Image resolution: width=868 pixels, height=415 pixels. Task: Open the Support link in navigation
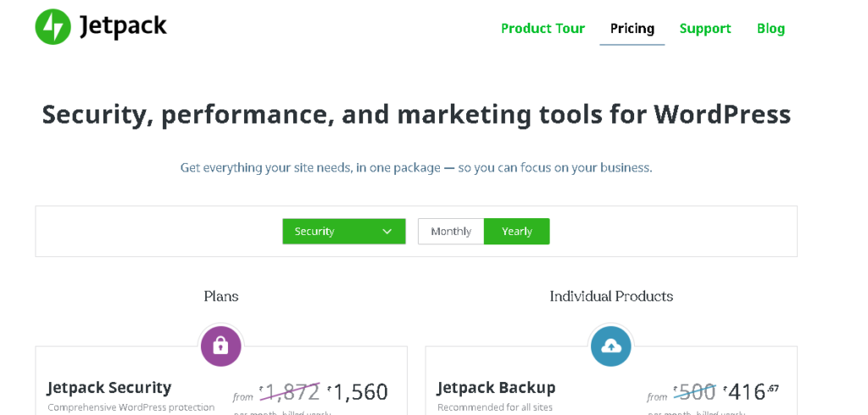point(705,28)
